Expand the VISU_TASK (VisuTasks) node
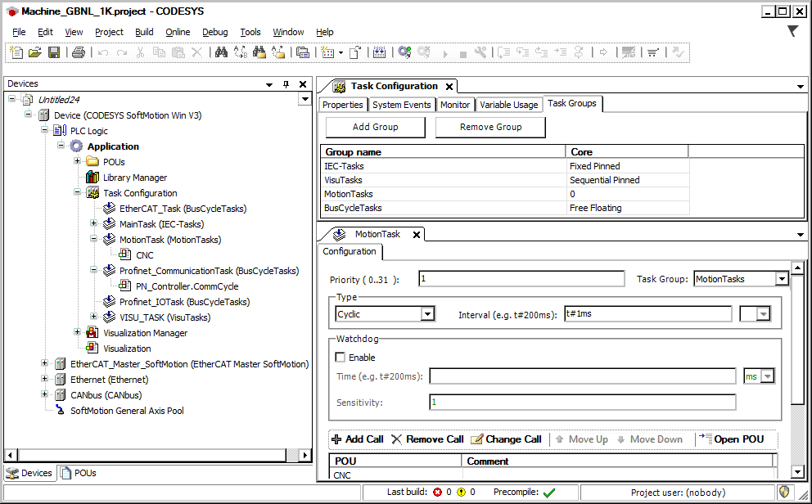The width and height of the screenshot is (812, 504). (x=93, y=317)
